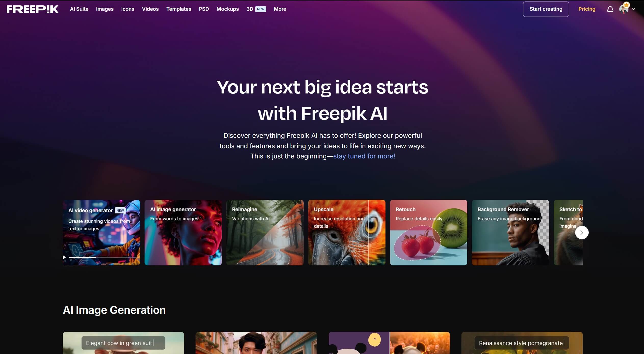Select the 3D NEW menu item
Image resolution: width=644 pixels, height=354 pixels.
click(x=256, y=9)
